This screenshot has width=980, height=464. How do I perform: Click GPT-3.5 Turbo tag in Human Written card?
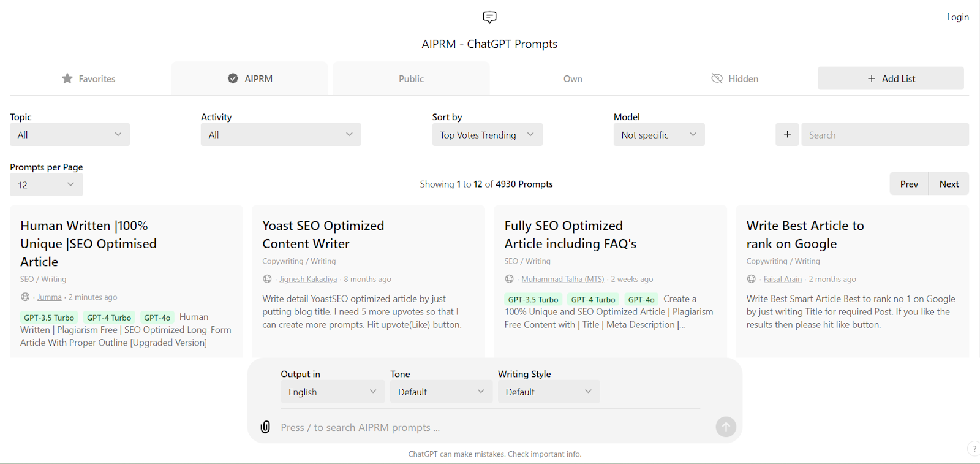(49, 318)
